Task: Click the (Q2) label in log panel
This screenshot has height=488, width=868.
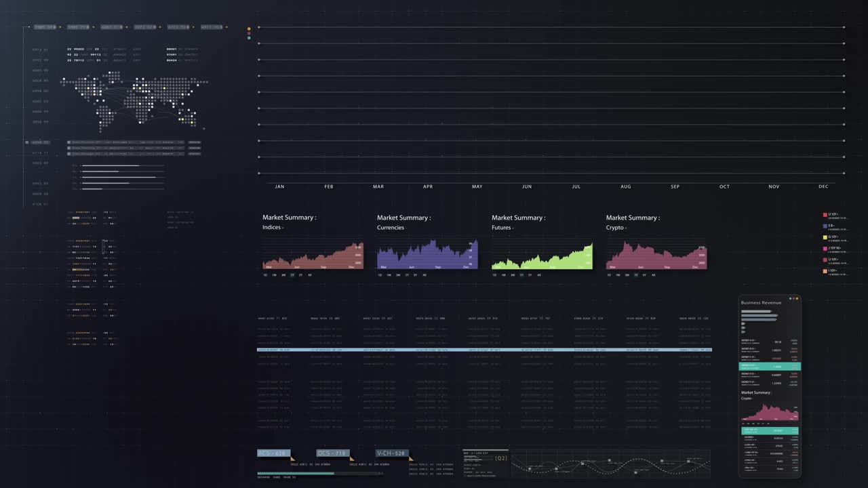Action: [500, 459]
